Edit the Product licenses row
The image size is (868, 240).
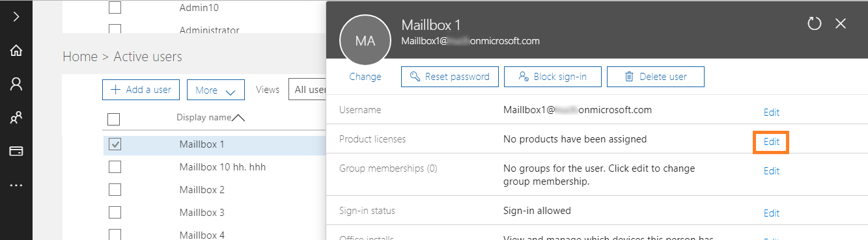coord(771,142)
